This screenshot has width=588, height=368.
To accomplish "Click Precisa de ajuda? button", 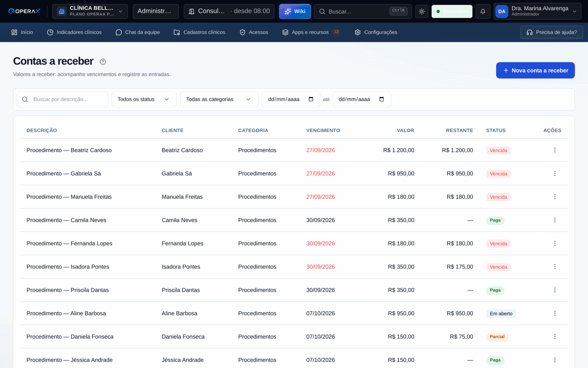I will point(552,32).
